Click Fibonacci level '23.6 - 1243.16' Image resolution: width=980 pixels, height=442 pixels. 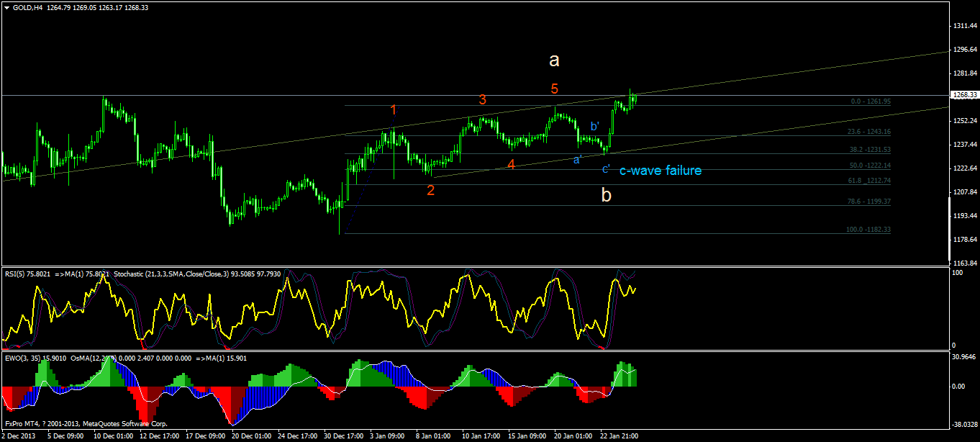(869, 132)
